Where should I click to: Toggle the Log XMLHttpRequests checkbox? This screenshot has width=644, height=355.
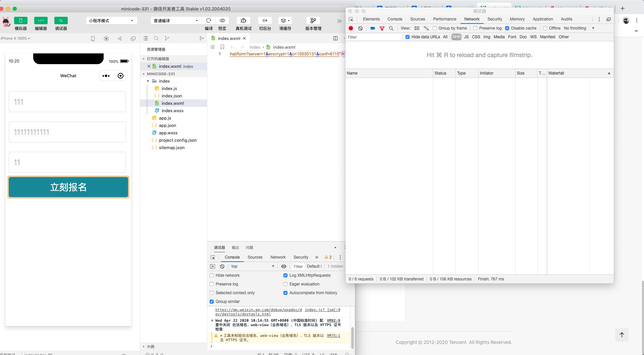285,275
